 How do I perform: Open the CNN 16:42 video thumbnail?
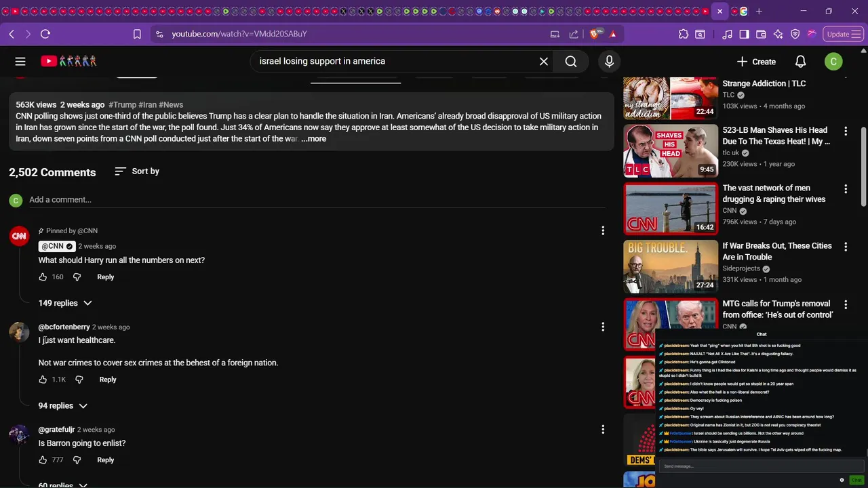[671, 208]
